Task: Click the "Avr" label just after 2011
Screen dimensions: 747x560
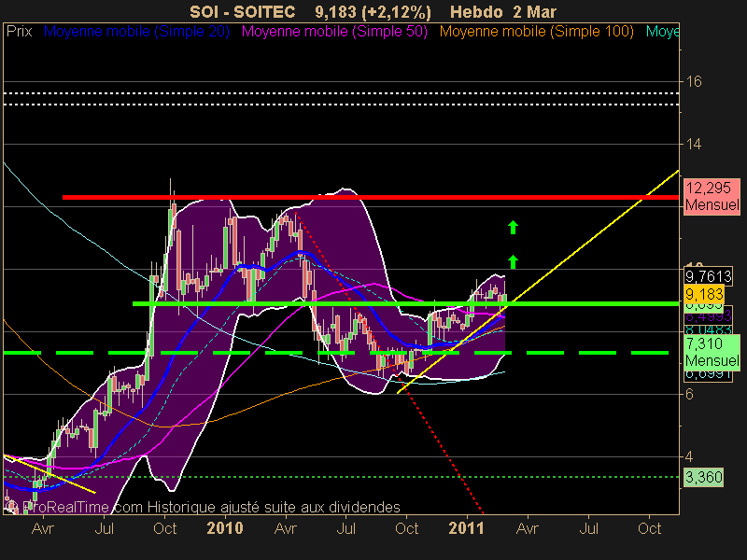Action: (528, 528)
